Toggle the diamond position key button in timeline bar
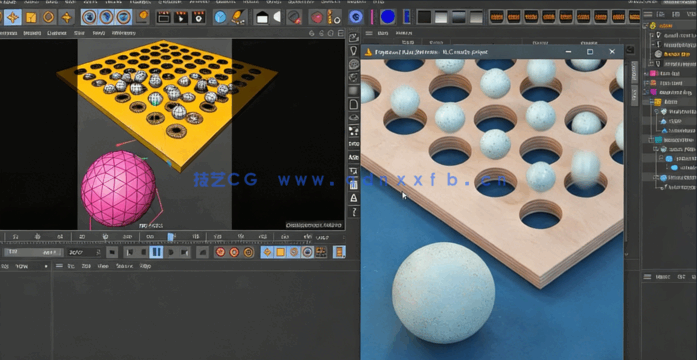Viewport: 697px width, 360px height. tap(267, 252)
